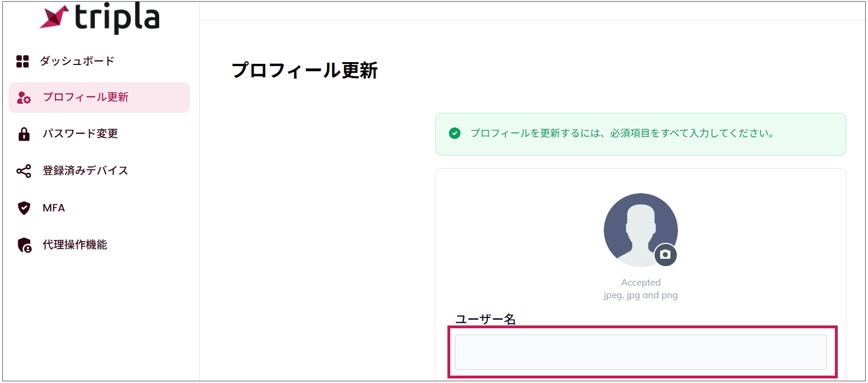Screen dimensions: 868x383
Task: Open the ダッシュボード menu item
Action: coord(77,61)
